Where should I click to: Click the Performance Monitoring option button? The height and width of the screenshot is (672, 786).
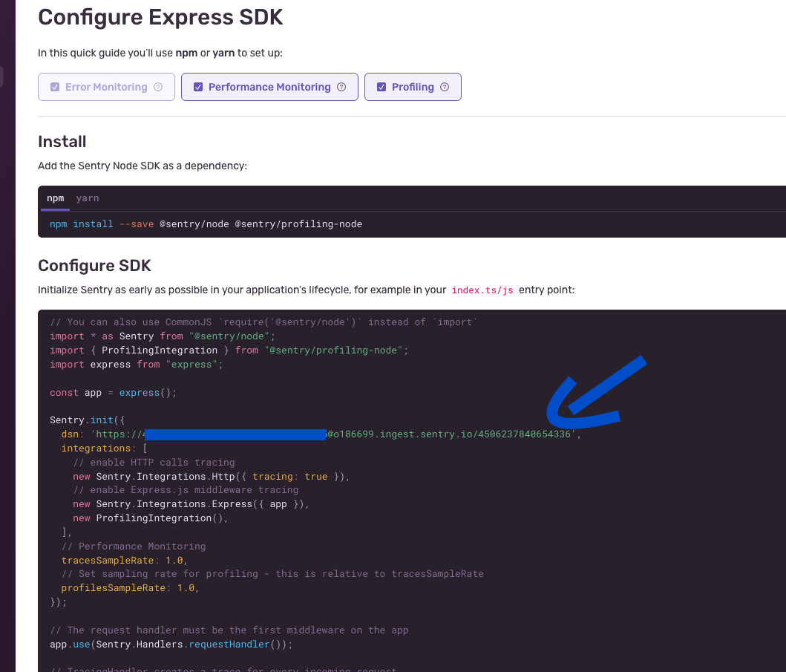269,87
